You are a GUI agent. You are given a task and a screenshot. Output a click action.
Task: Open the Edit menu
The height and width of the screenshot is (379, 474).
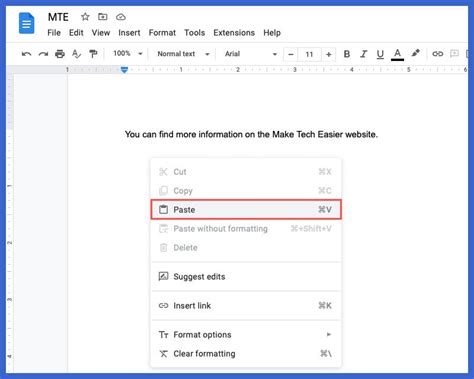(76, 33)
